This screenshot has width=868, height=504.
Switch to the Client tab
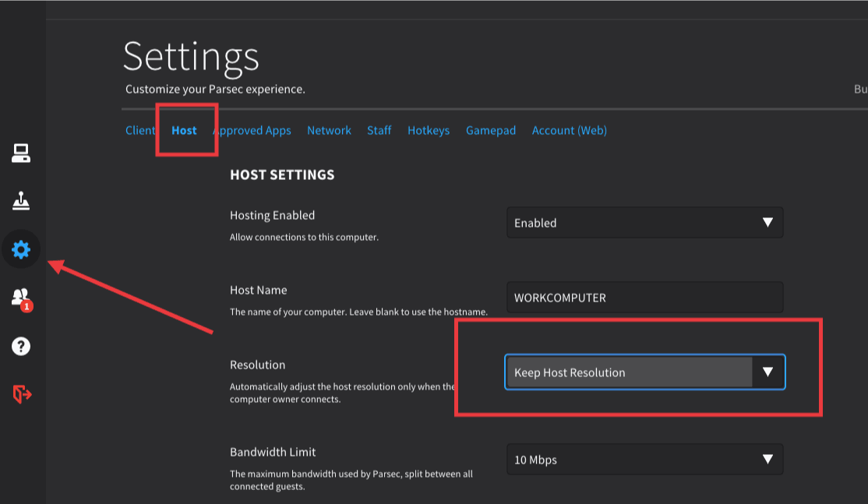pos(140,130)
